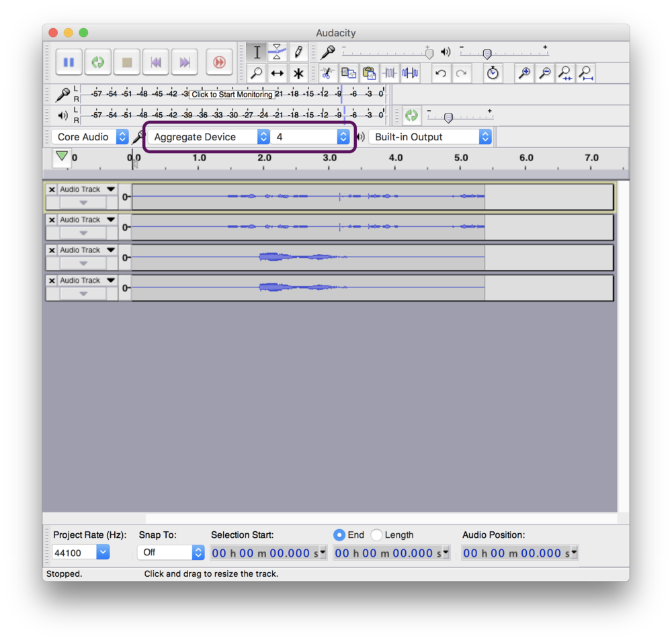The image size is (672, 642).
Task: Open the Built-in Output playback dropdown
Action: point(430,136)
